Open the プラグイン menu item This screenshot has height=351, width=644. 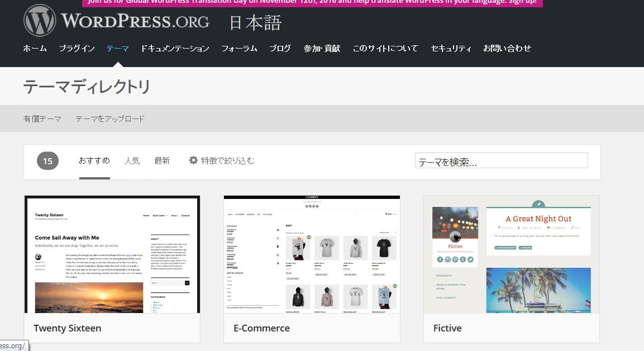[x=77, y=49]
